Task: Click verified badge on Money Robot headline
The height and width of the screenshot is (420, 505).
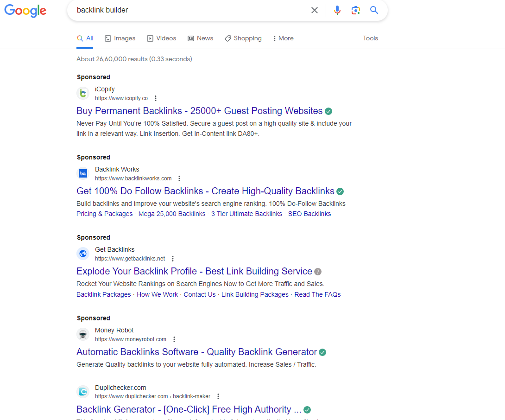Action: (x=322, y=352)
